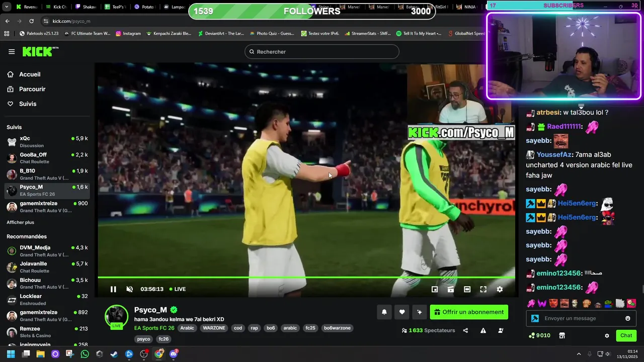The image size is (644, 362).
Task: Click the clip creation icon in player
Action: pyautogui.click(x=451, y=289)
